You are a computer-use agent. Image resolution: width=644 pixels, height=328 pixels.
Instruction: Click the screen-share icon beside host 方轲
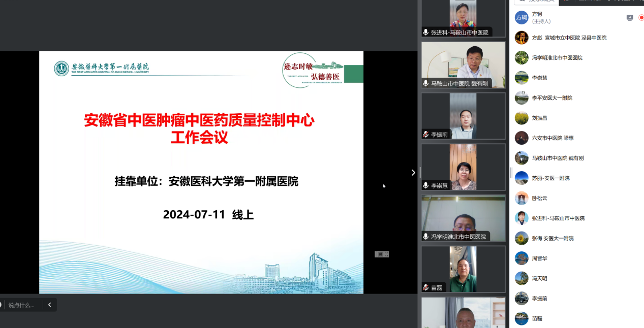pos(630,18)
